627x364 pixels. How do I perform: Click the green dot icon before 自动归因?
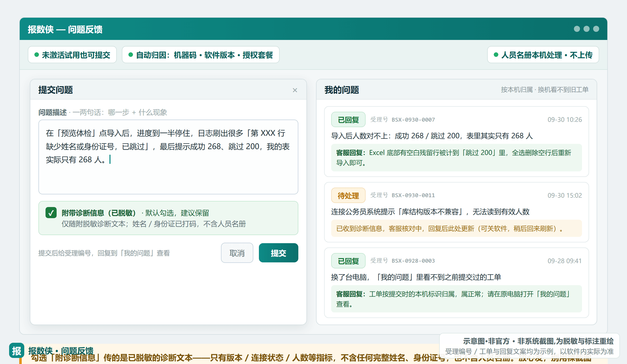(x=131, y=55)
